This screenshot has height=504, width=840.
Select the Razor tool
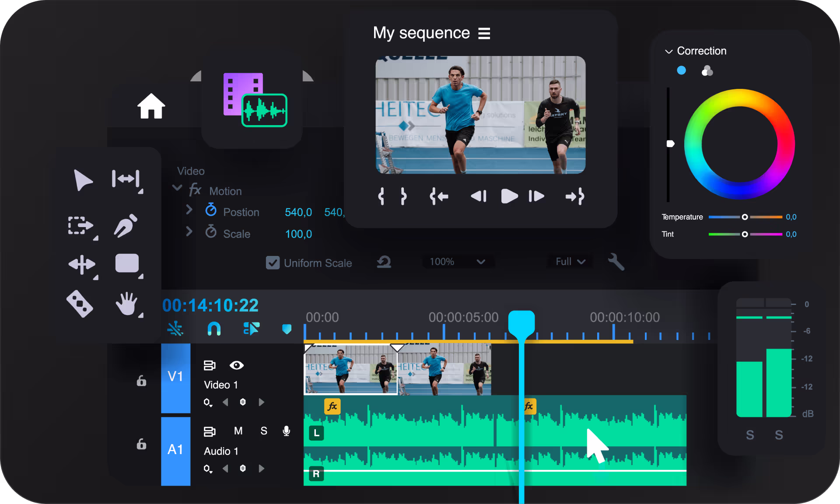click(80, 304)
